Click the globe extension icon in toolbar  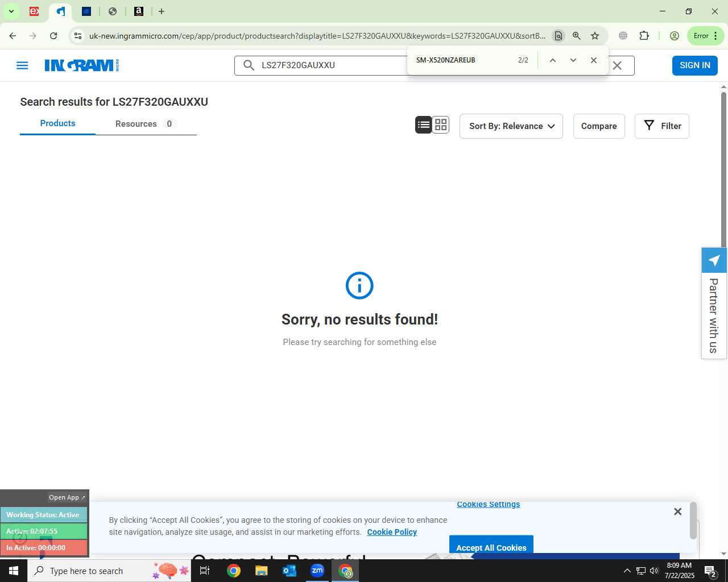623,36
